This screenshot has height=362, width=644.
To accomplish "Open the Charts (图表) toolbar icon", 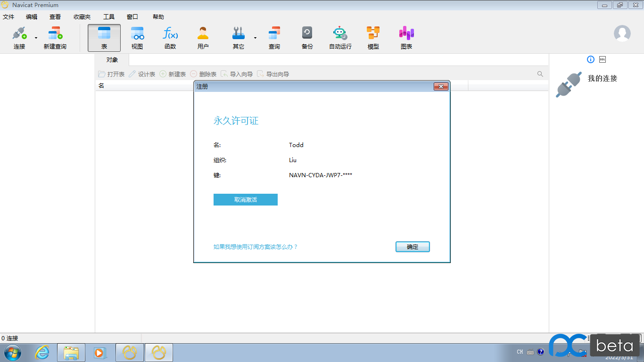I will point(406,38).
